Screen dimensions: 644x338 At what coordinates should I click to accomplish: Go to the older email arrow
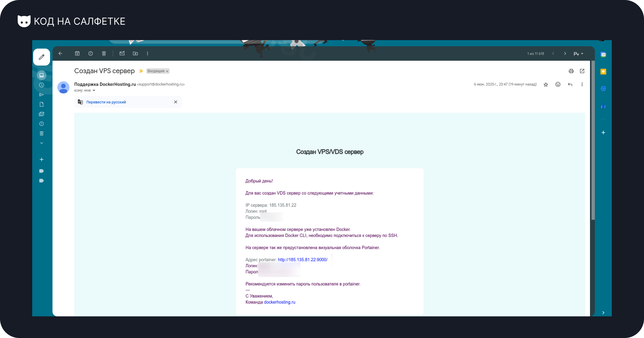tap(565, 54)
